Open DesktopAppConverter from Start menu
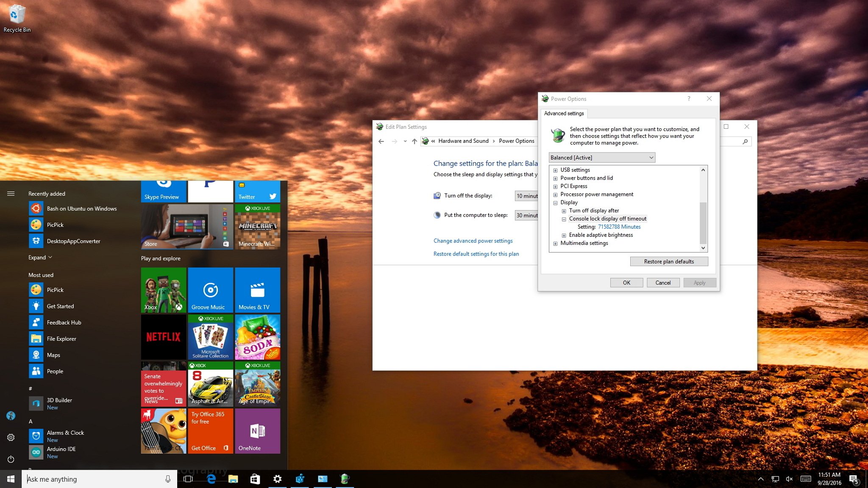The width and height of the screenshot is (868, 488). point(73,241)
